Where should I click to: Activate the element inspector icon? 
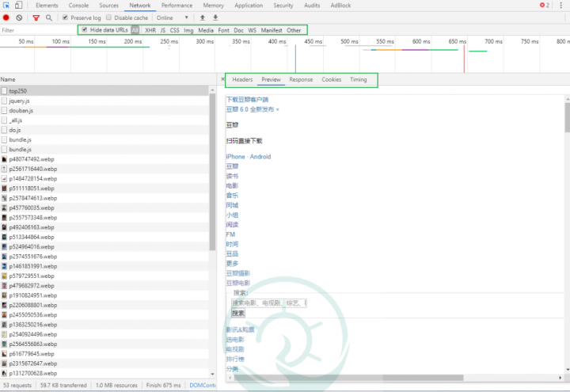pos(6,6)
